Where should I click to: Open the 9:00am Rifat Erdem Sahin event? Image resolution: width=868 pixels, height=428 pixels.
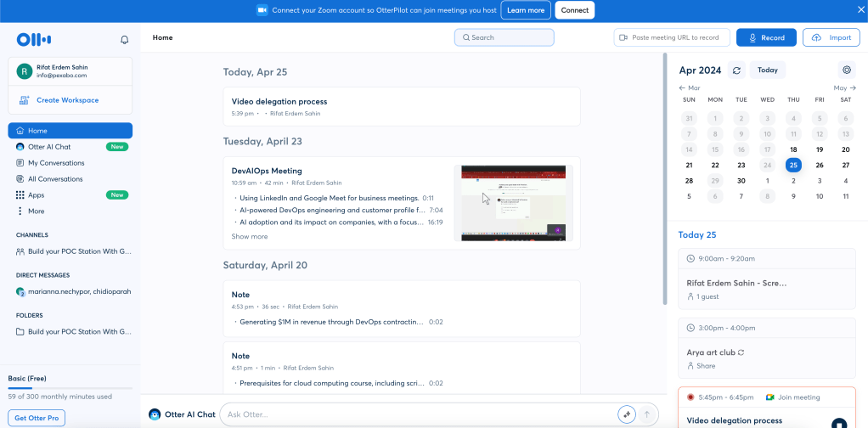[x=767, y=279]
